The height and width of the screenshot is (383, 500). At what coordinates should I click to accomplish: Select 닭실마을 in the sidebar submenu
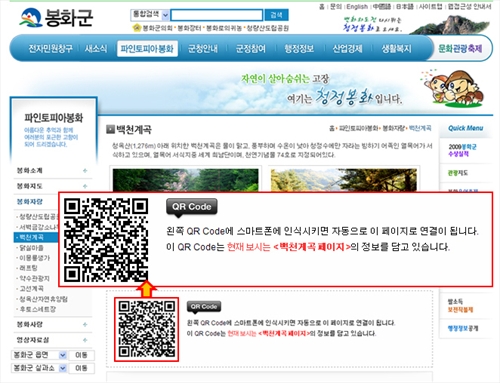[x=31, y=248]
